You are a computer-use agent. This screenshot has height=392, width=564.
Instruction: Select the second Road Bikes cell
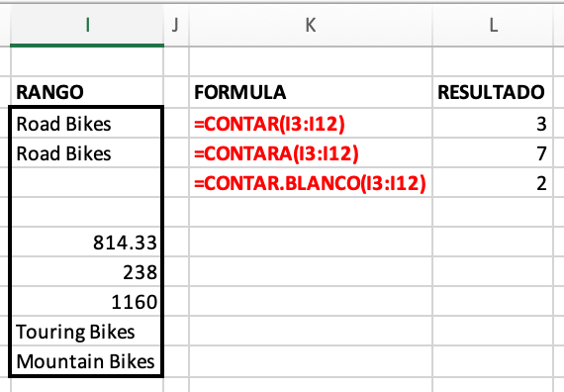coord(87,153)
